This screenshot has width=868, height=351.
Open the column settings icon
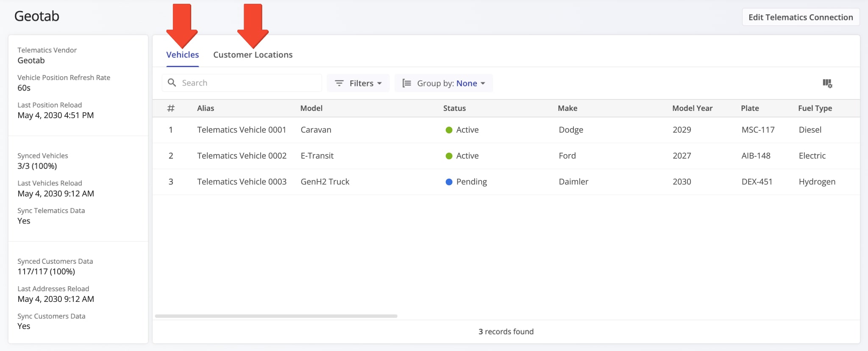827,83
